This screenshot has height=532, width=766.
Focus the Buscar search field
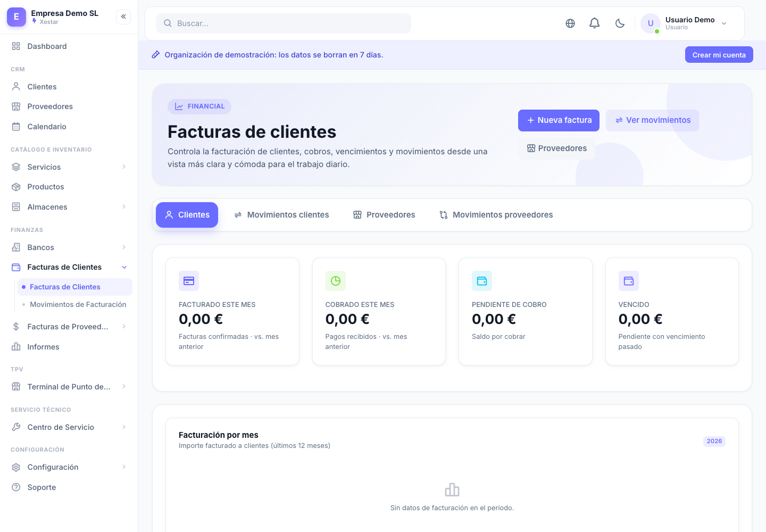tap(284, 23)
